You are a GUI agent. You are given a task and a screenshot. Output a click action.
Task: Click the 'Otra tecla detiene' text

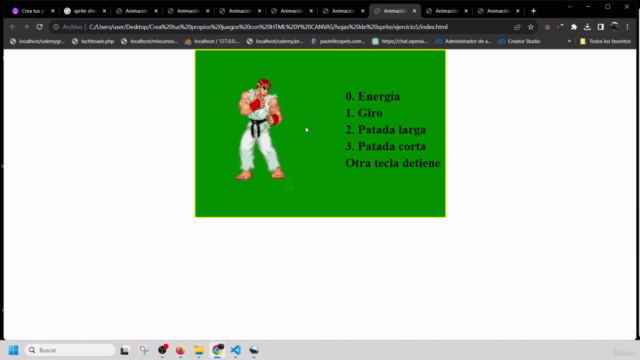pos(393,163)
